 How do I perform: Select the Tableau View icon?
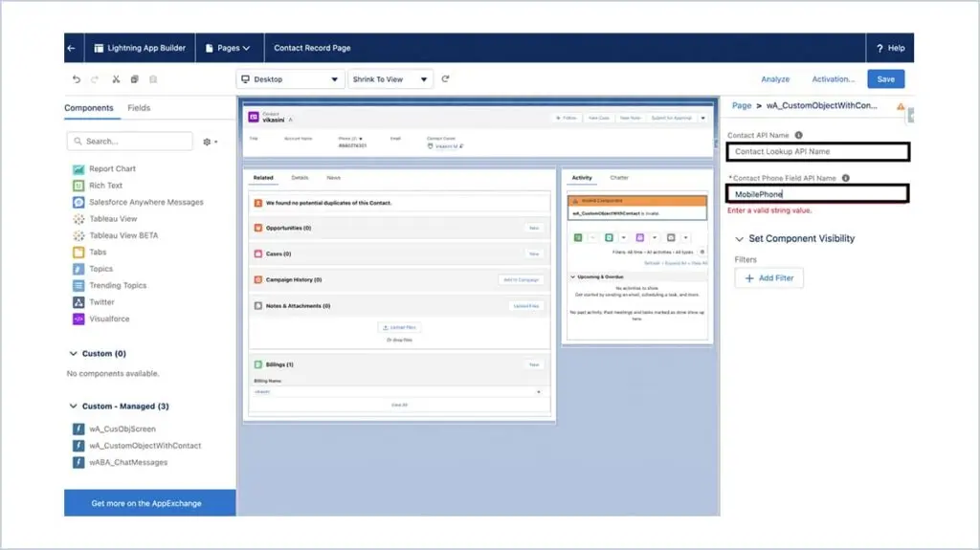click(x=78, y=219)
